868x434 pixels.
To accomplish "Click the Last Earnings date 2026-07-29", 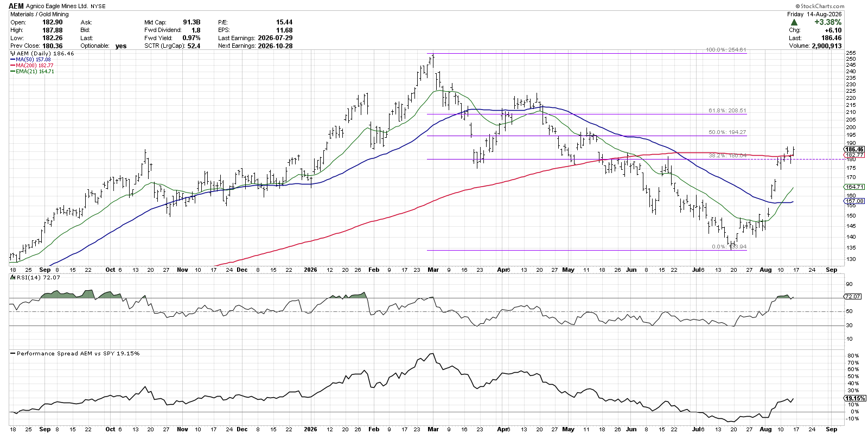I will (x=276, y=38).
